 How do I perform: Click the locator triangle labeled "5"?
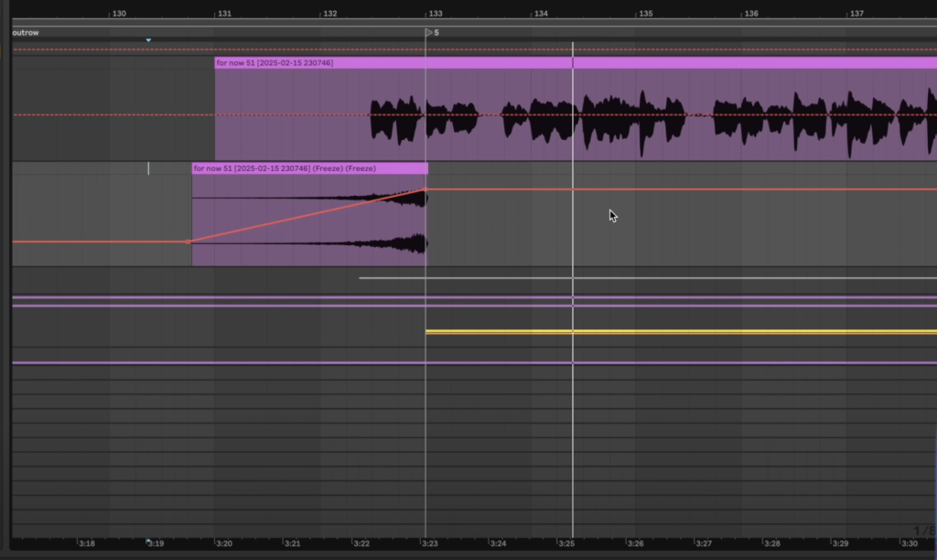429,32
